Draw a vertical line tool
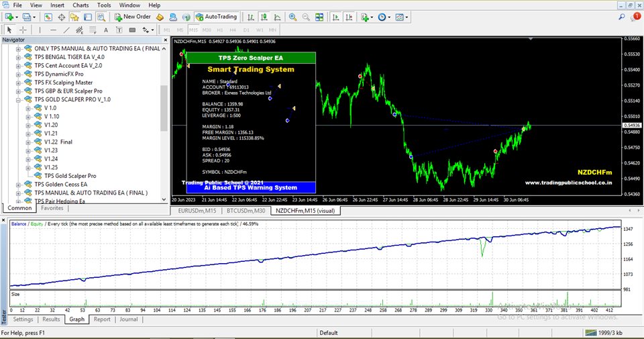Image resolution: width=644 pixels, height=339 pixels. click(x=40, y=30)
